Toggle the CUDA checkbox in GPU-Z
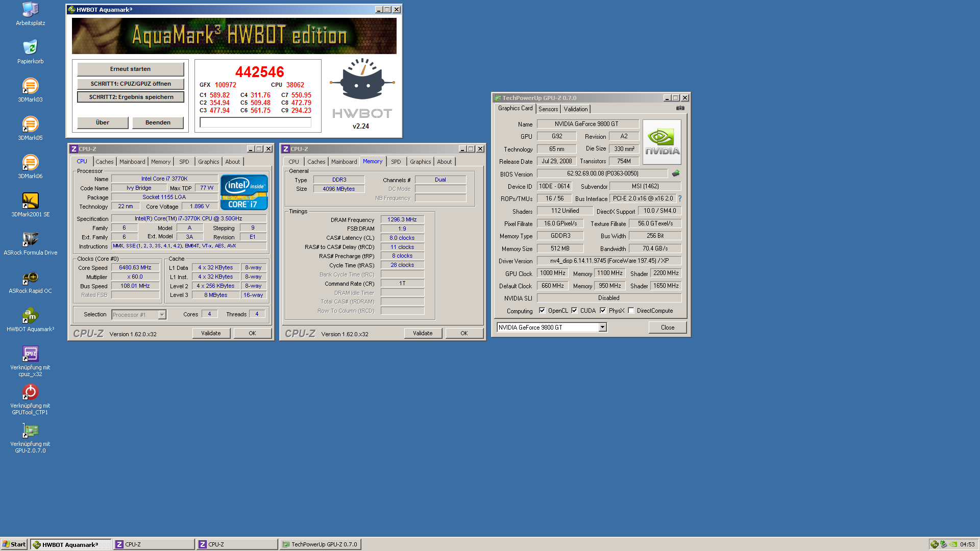The height and width of the screenshot is (551, 980). (x=574, y=310)
